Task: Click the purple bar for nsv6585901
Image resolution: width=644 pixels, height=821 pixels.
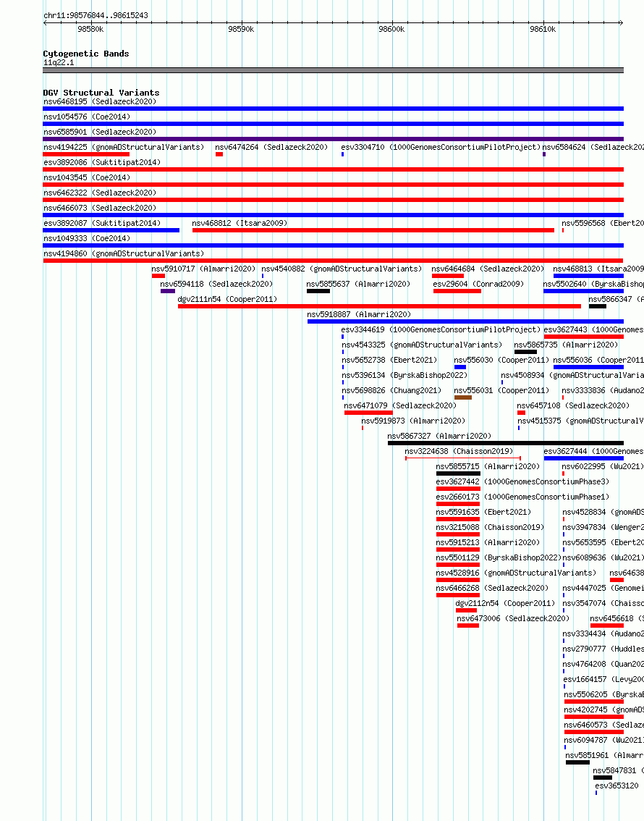Action: [334, 139]
